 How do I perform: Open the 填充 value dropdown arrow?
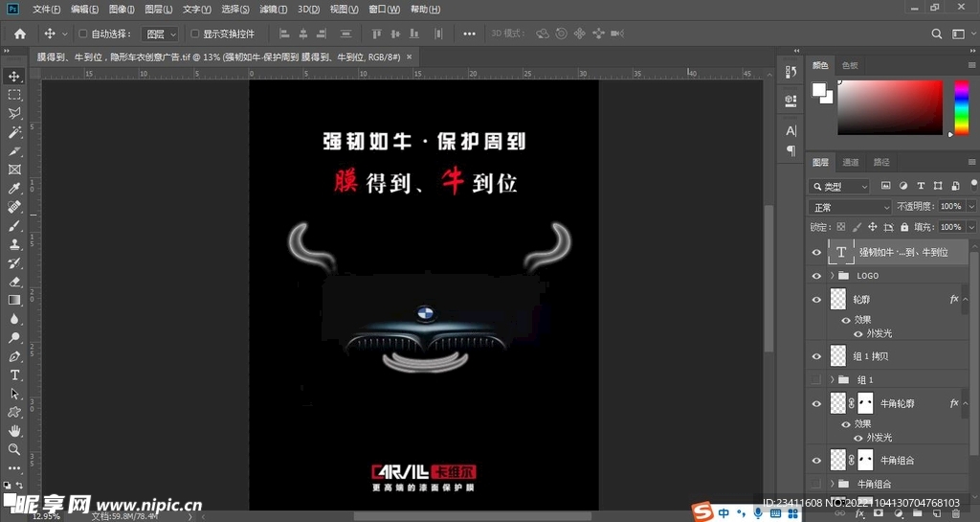point(971,227)
